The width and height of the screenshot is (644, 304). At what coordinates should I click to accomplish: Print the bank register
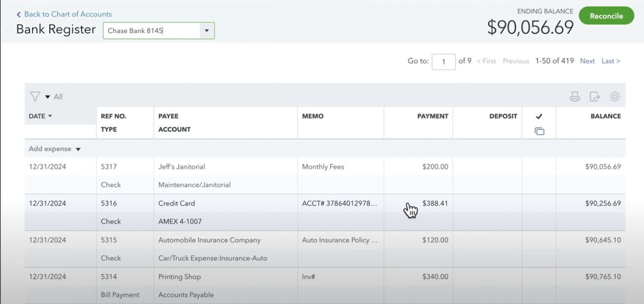pyautogui.click(x=574, y=96)
